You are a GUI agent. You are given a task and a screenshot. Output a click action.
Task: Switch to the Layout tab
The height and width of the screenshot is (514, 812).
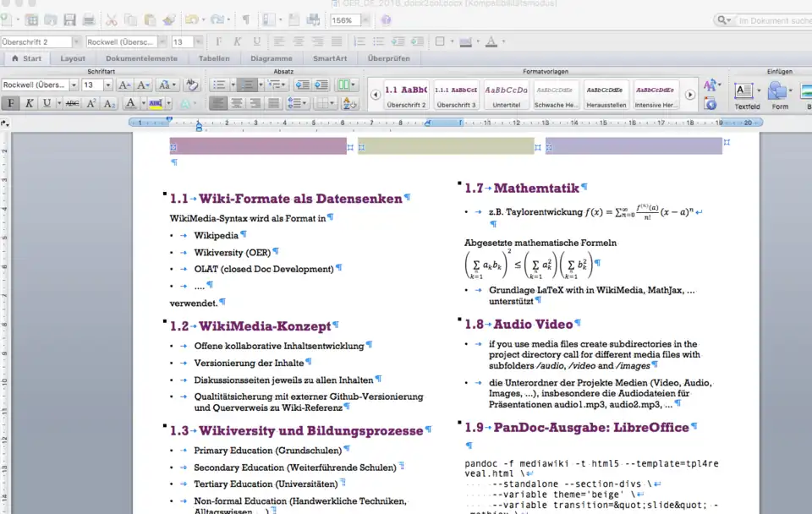73,58
